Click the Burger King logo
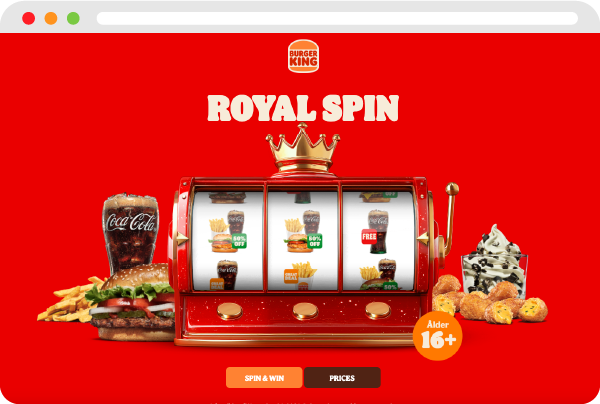Viewport: 600px width, 404px height. point(303,56)
